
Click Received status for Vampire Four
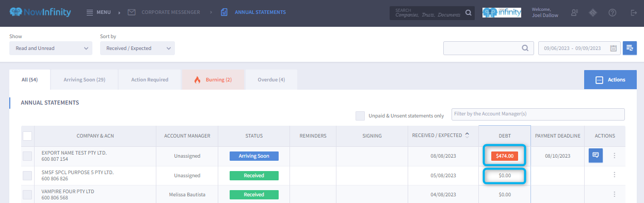(254, 195)
